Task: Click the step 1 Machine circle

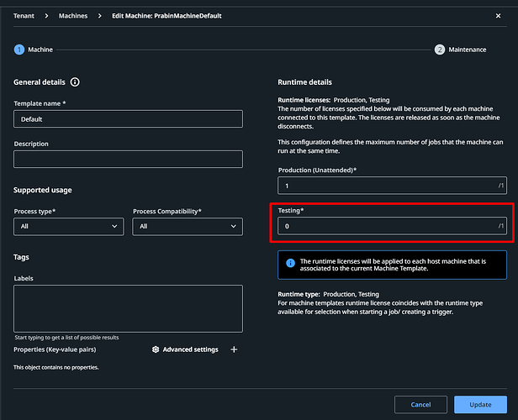Action: (x=19, y=50)
